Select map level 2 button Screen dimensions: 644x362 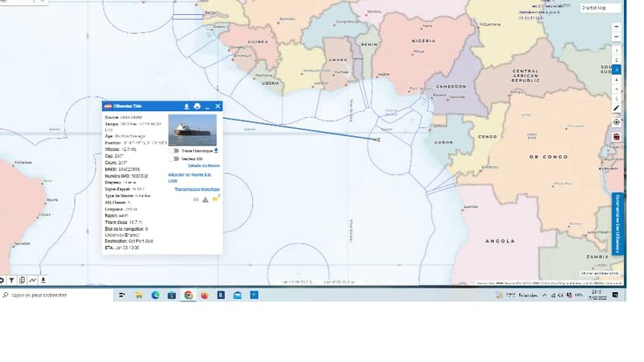coord(617,60)
